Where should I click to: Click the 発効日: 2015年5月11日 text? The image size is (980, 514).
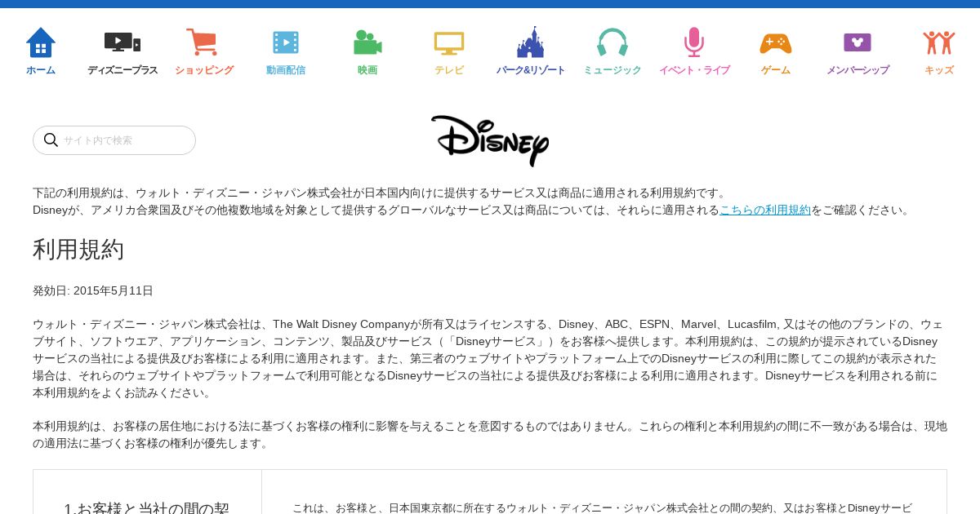click(93, 290)
